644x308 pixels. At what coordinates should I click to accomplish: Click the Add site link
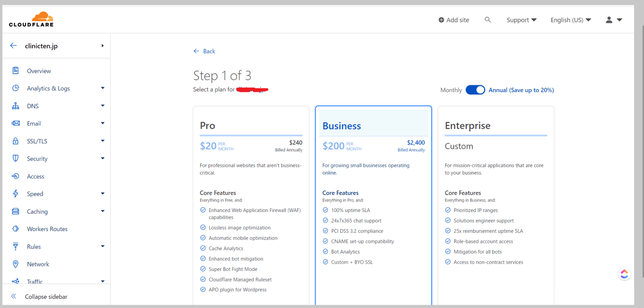[454, 20]
